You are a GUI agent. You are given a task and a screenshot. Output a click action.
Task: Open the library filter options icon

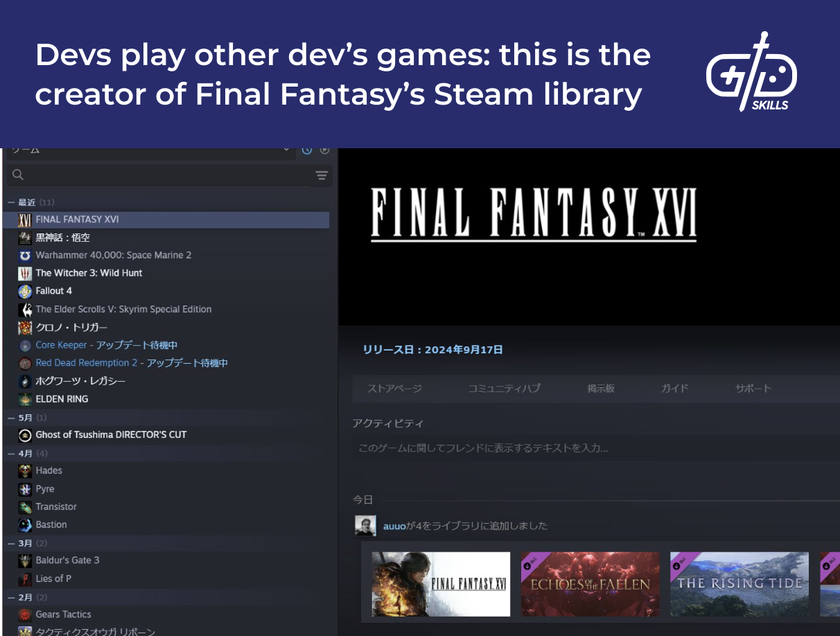pyautogui.click(x=322, y=175)
